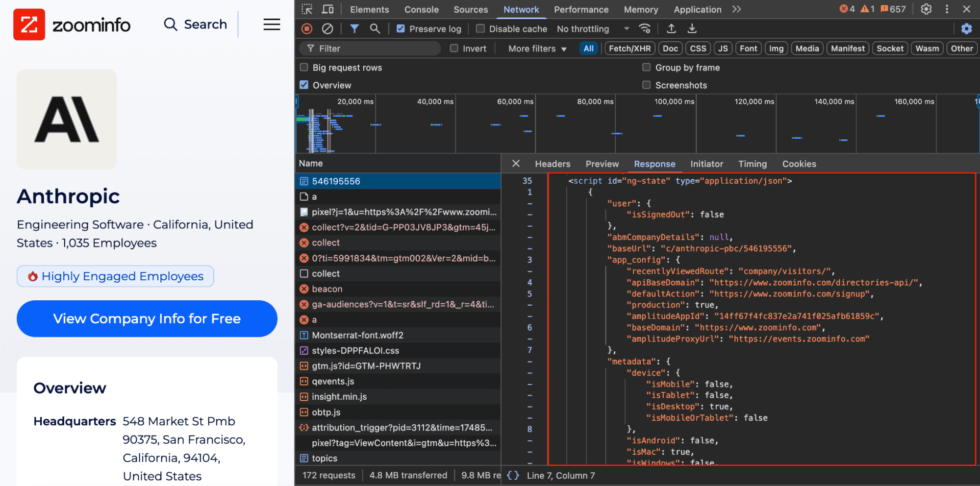
Task: Filter requests by Img type
Action: [x=776, y=49]
